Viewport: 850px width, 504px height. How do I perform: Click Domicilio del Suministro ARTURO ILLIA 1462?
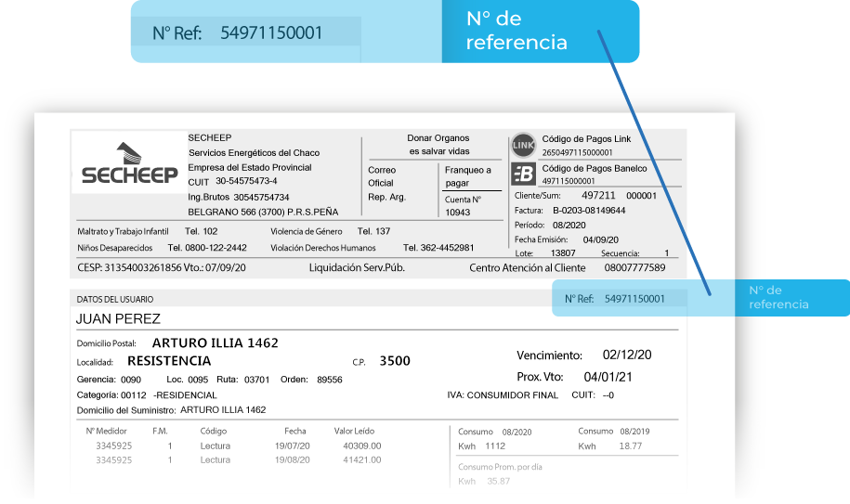tap(171, 410)
